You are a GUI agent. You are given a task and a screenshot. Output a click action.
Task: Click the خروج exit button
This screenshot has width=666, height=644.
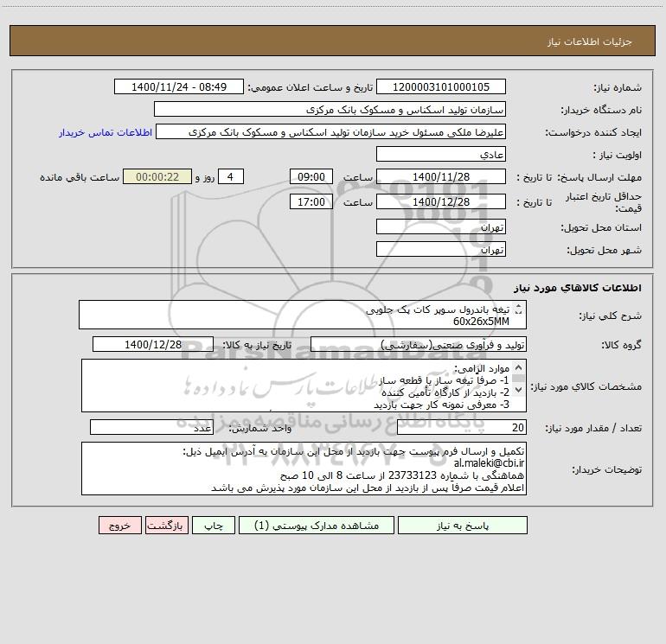[x=119, y=526]
